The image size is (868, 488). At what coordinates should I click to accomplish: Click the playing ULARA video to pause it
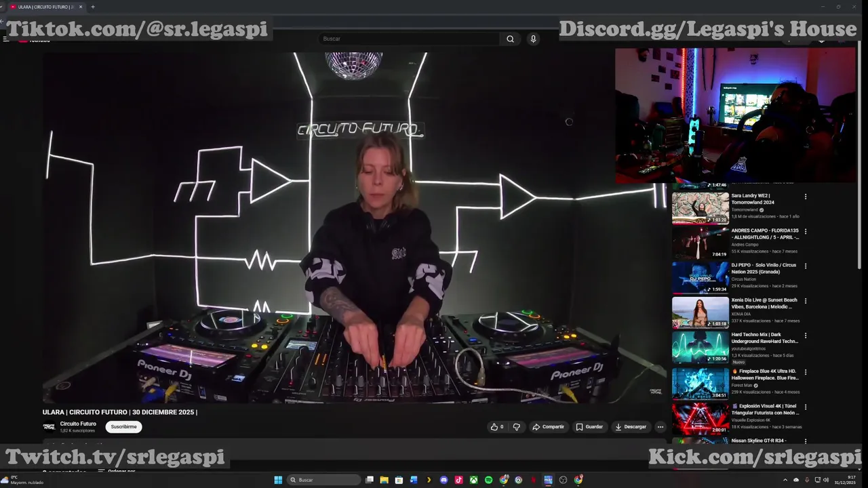(x=355, y=227)
